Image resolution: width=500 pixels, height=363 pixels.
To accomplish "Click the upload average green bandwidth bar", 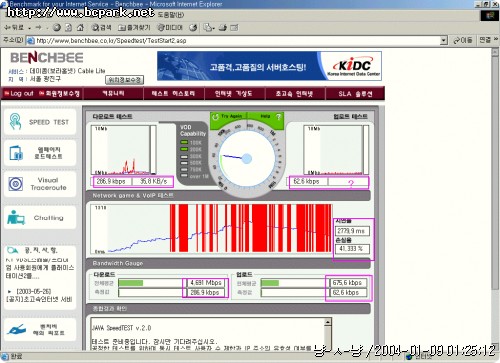I will tap(270, 283).
